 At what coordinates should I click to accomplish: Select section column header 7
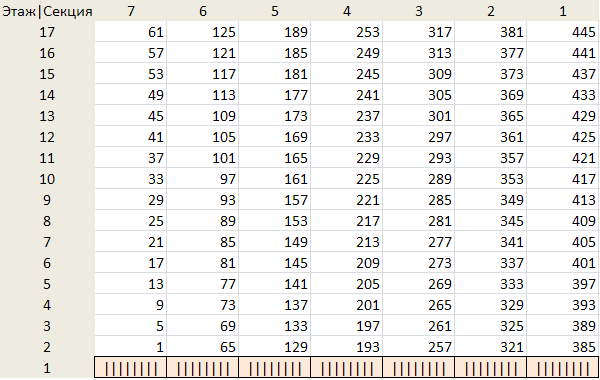(x=130, y=11)
